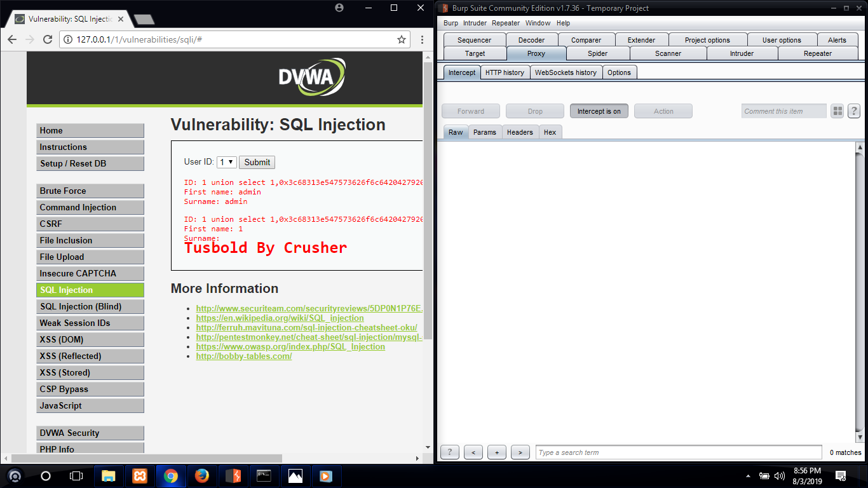Image resolution: width=868 pixels, height=488 pixels.
Task: Open Photos app on taskbar
Action: point(295,475)
